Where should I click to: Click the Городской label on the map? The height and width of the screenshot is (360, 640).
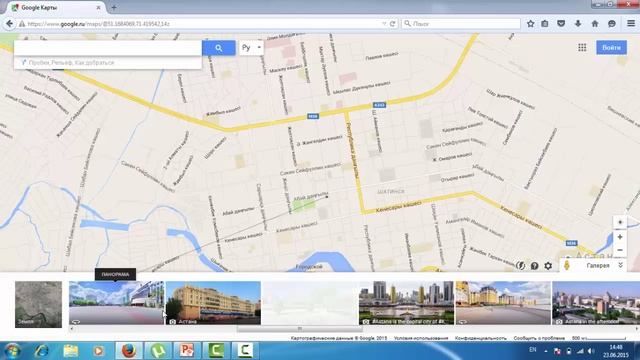pyautogui.click(x=309, y=267)
